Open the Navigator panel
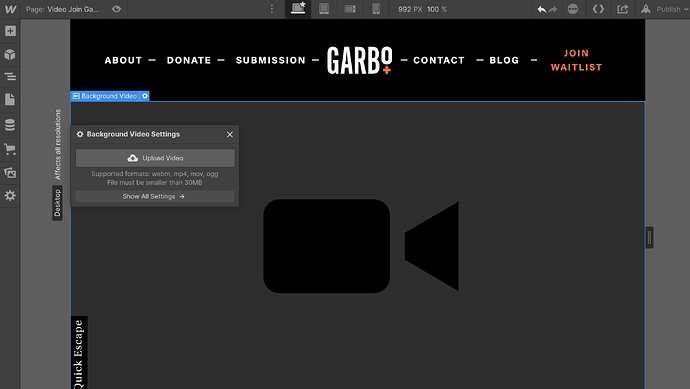Image resolution: width=690 pixels, height=389 pixels. tap(10, 77)
